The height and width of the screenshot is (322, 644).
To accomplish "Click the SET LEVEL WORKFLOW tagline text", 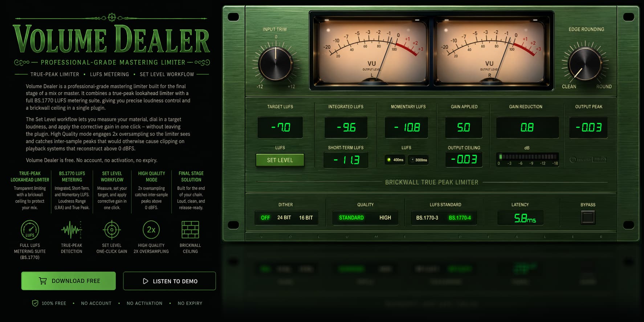I will [x=167, y=74].
